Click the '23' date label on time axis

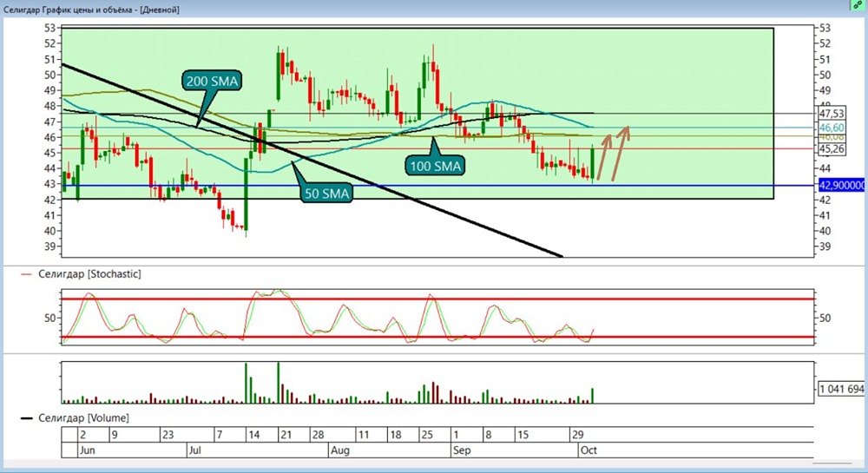pyautogui.click(x=168, y=435)
